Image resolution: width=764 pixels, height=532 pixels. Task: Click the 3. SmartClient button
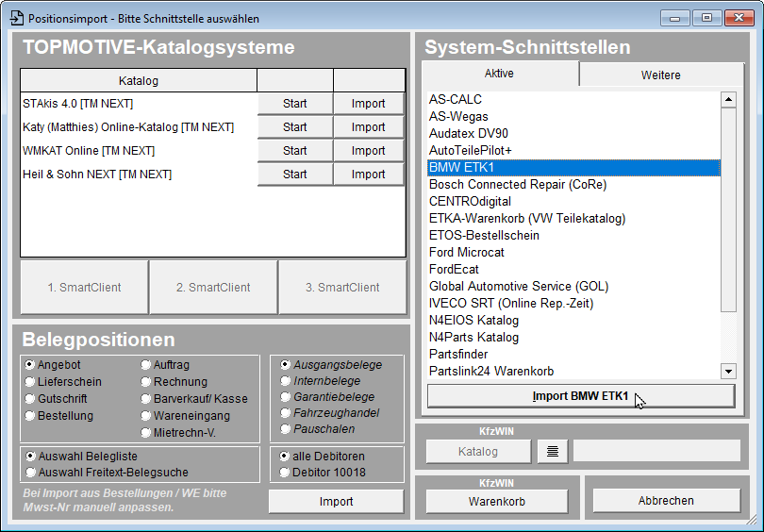pos(342,288)
